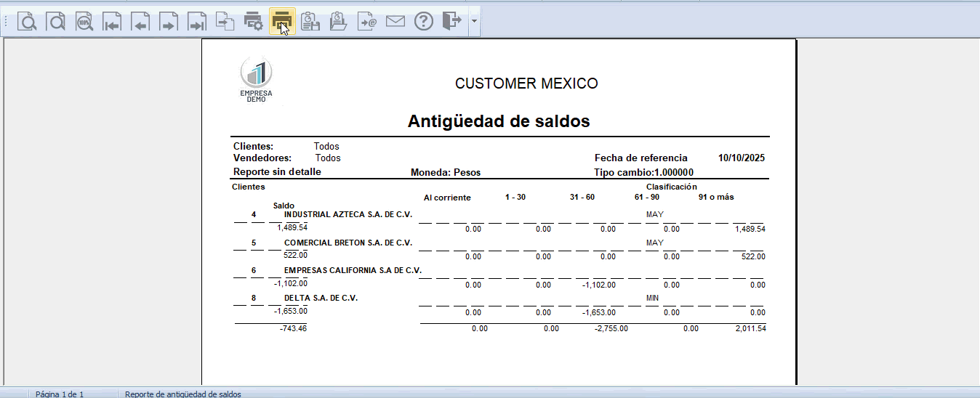Click the total balance -743.46
Image resolution: width=980 pixels, height=398 pixels.
tap(293, 329)
